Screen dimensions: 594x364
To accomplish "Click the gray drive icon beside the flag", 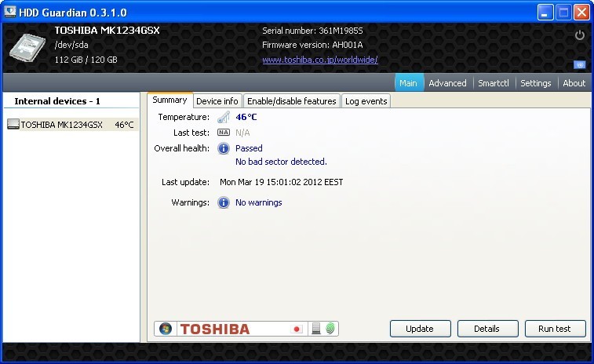I will tap(316, 329).
